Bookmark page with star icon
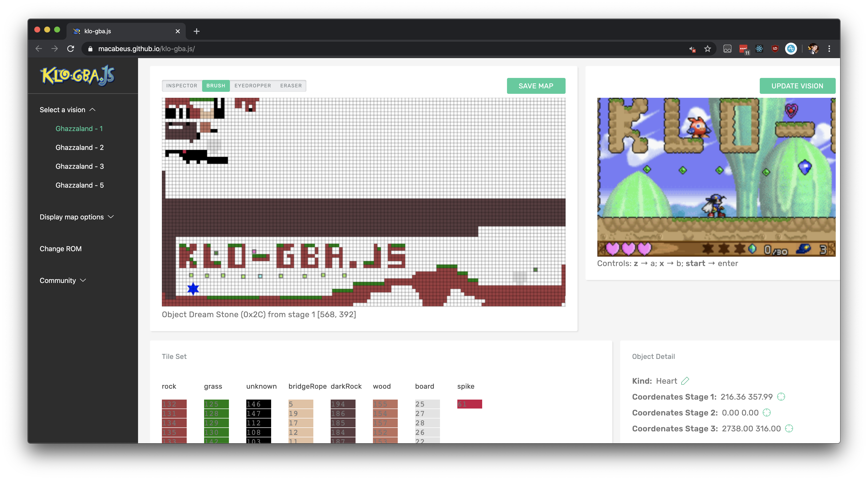868x480 pixels. pyautogui.click(x=708, y=49)
